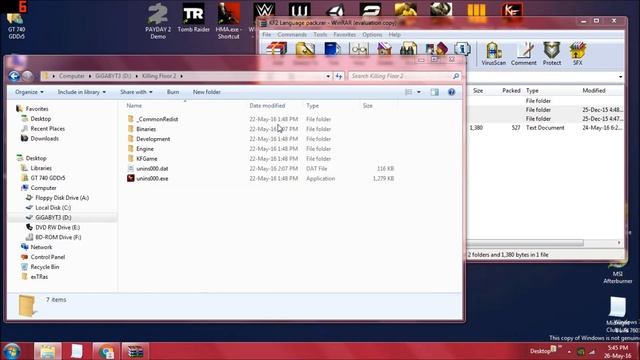Click the Explorer Back arrow button
The image size is (640, 360).
14,76
